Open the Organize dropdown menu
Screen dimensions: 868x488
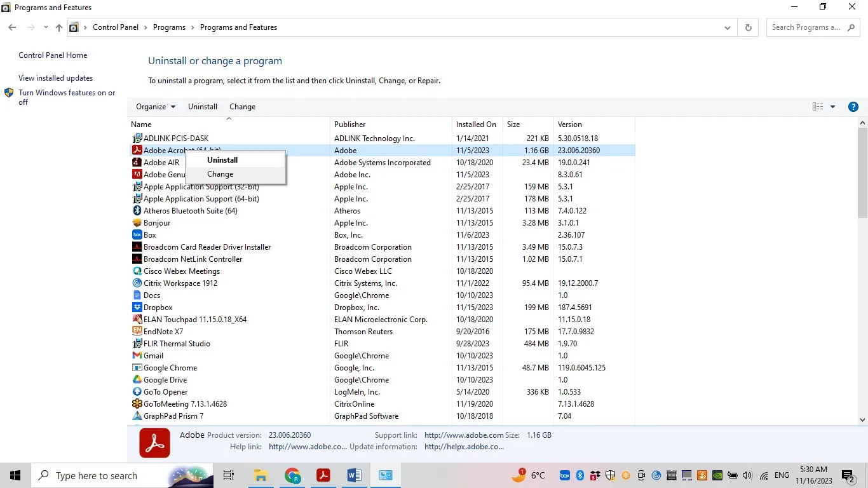[156, 107]
